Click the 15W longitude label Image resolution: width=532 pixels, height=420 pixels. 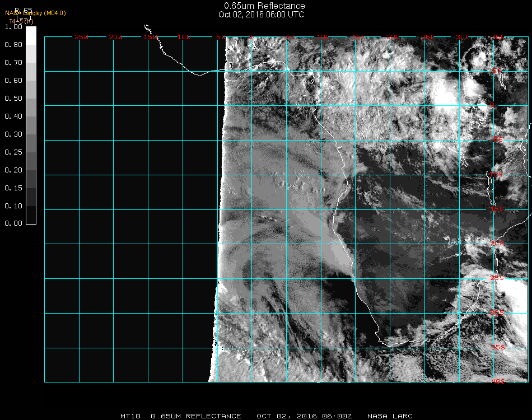pyautogui.click(x=150, y=38)
